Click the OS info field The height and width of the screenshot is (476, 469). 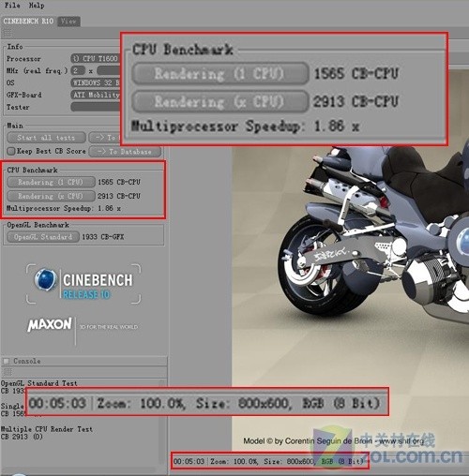pyautogui.click(x=96, y=82)
